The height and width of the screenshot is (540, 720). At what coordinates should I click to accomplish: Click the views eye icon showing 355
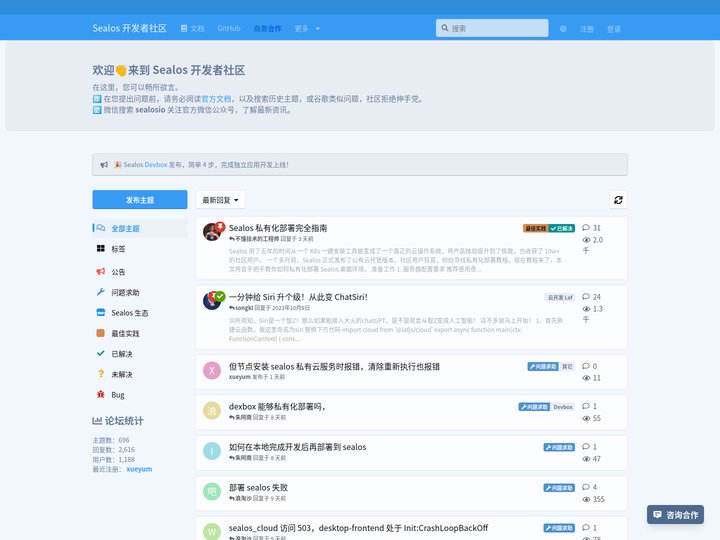pyautogui.click(x=586, y=500)
